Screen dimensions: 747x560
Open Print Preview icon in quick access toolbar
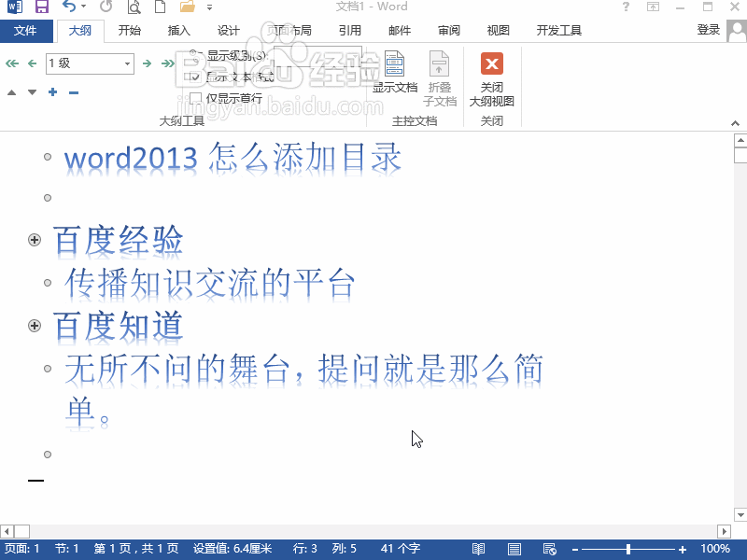click(x=134, y=7)
